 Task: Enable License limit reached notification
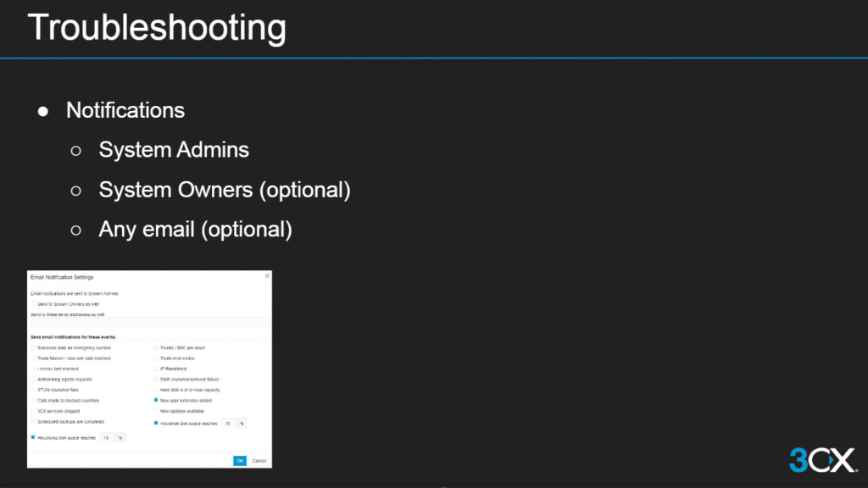coord(35,369)
